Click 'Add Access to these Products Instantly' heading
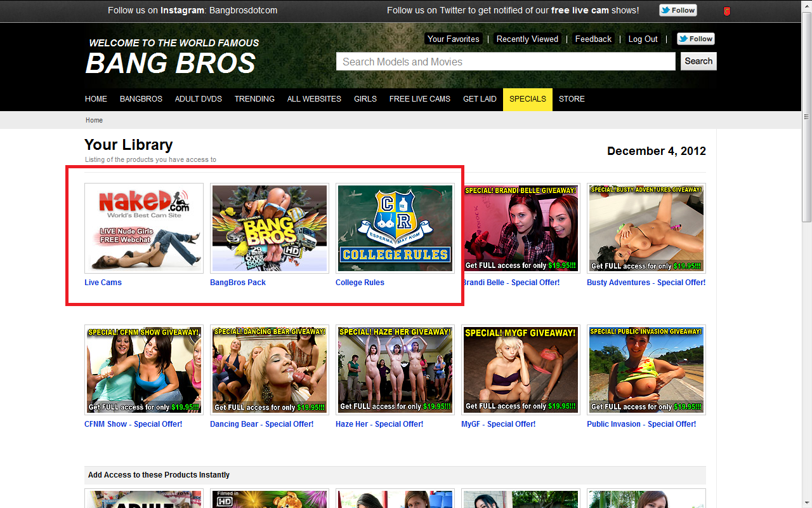The height and width of the screenshot is (508, 812). tap(159, 475)
